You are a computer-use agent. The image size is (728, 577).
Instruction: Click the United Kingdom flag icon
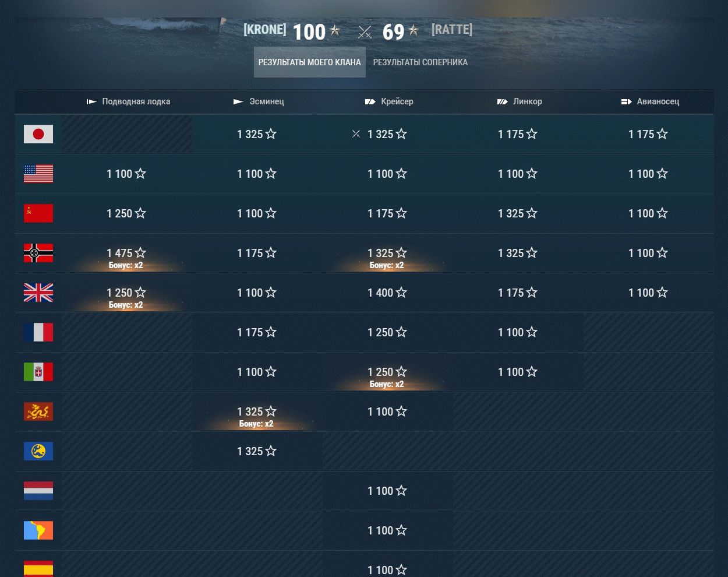(38, 293)
